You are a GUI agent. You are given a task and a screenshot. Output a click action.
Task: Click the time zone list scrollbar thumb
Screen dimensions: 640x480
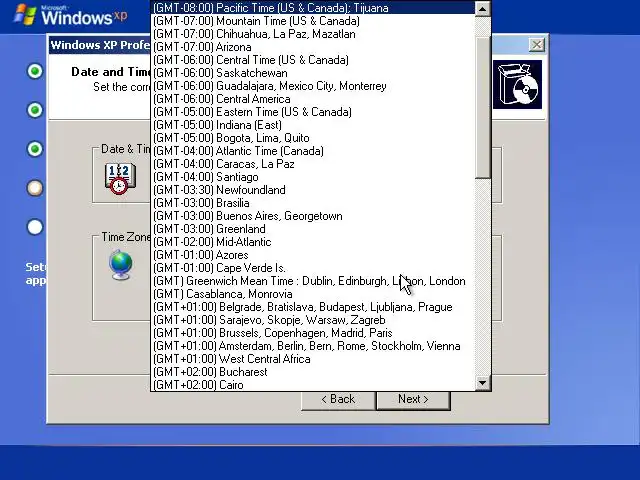coord(482,108)
